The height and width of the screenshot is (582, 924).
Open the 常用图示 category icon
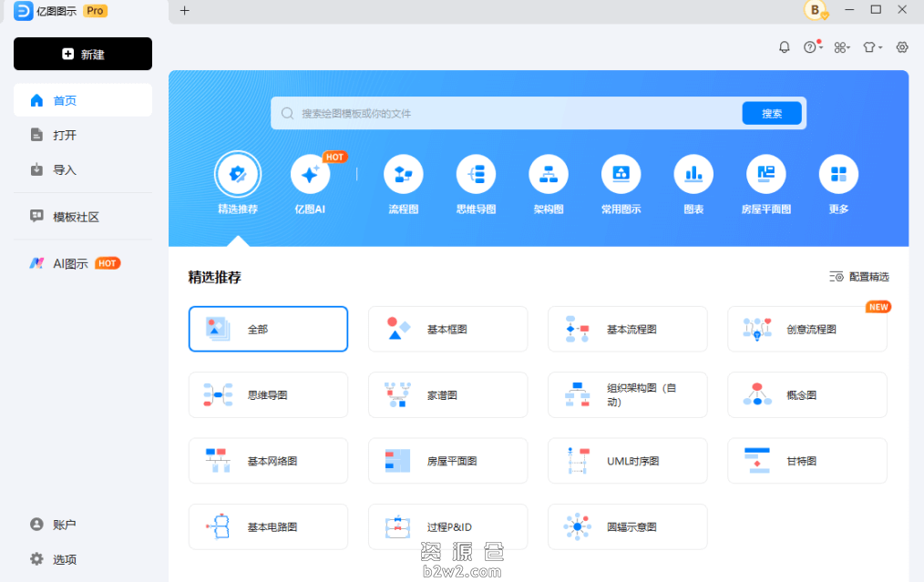[x=621, y=174]
